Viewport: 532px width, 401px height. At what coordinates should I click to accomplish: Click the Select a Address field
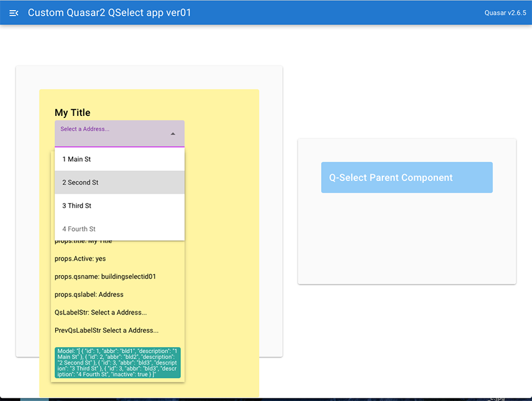[x=120, y=133]
